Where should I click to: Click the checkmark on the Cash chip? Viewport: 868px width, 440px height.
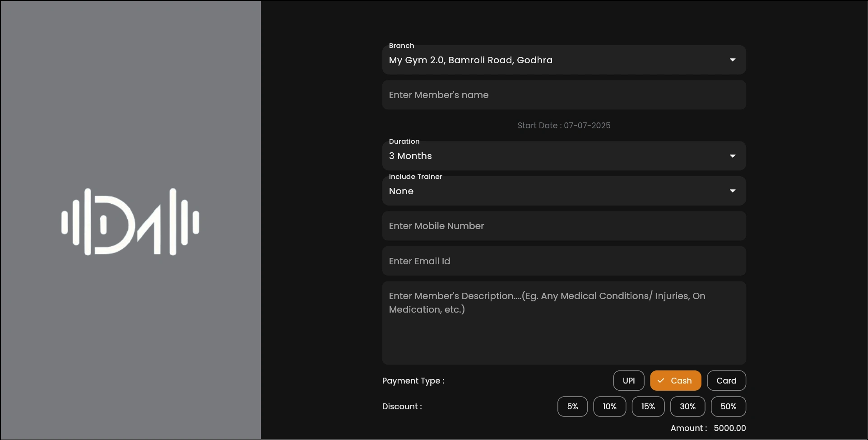(661, 381)
